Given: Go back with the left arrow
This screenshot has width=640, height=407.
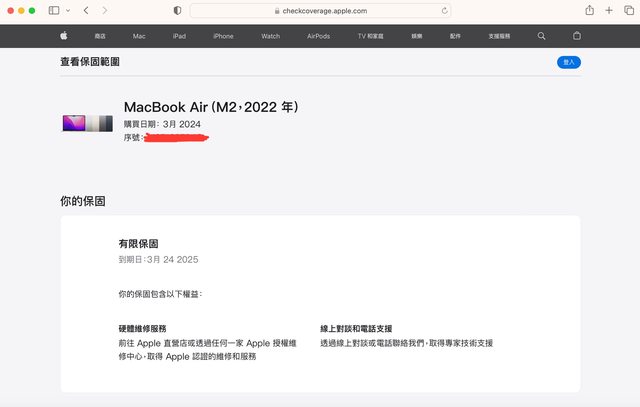Looking at the screenshot, I should coord(86,11).
